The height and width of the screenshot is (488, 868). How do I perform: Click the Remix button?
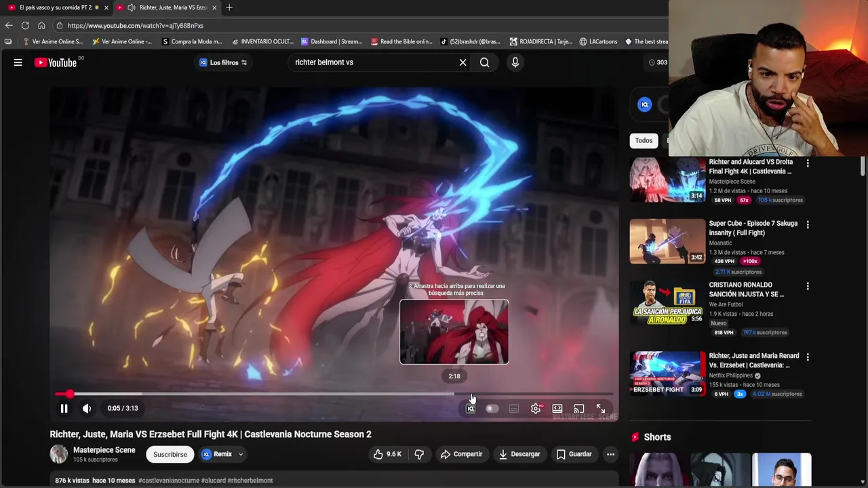pos(217,454)
